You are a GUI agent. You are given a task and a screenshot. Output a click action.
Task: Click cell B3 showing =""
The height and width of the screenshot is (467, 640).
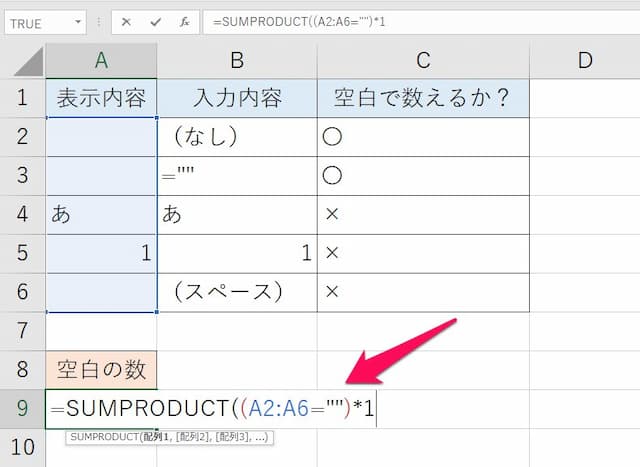pos(237,176)
